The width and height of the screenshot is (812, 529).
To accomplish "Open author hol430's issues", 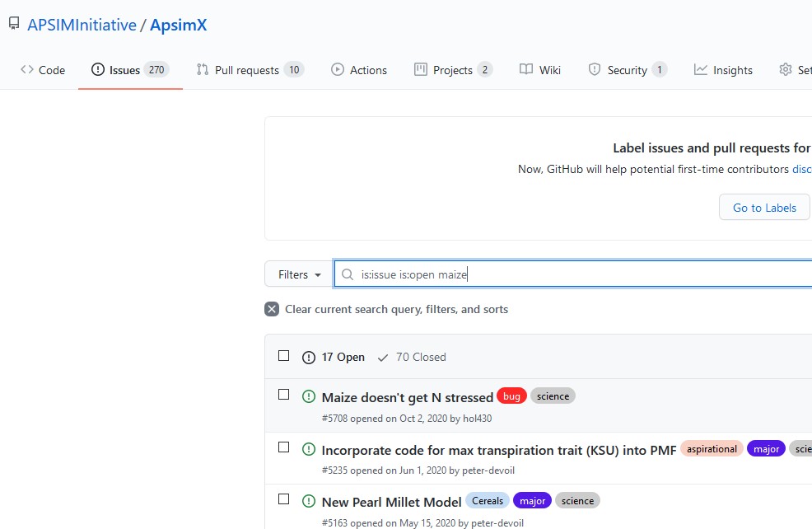I will tap(478, 418).
